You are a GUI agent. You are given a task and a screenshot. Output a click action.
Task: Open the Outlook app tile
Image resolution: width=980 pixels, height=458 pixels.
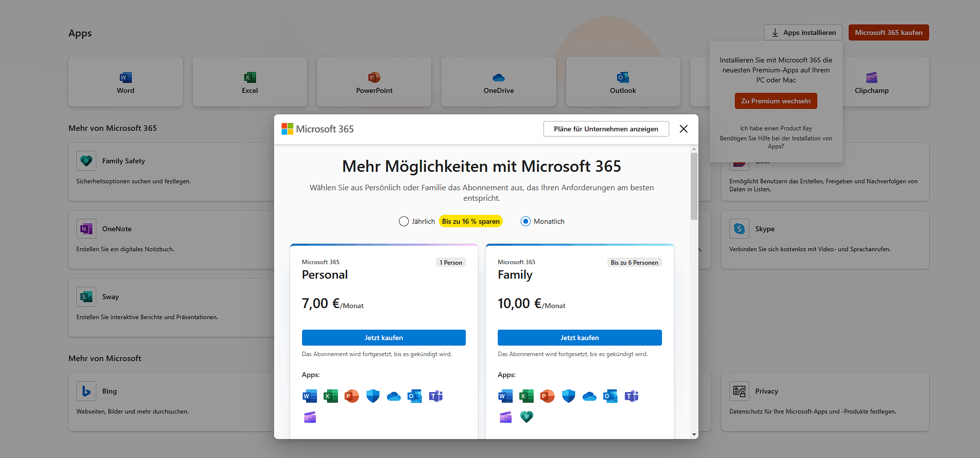pos(623,81)
